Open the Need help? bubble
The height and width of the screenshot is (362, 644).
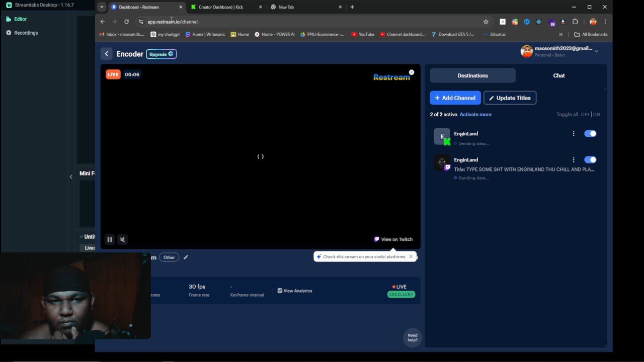point(413,337)
